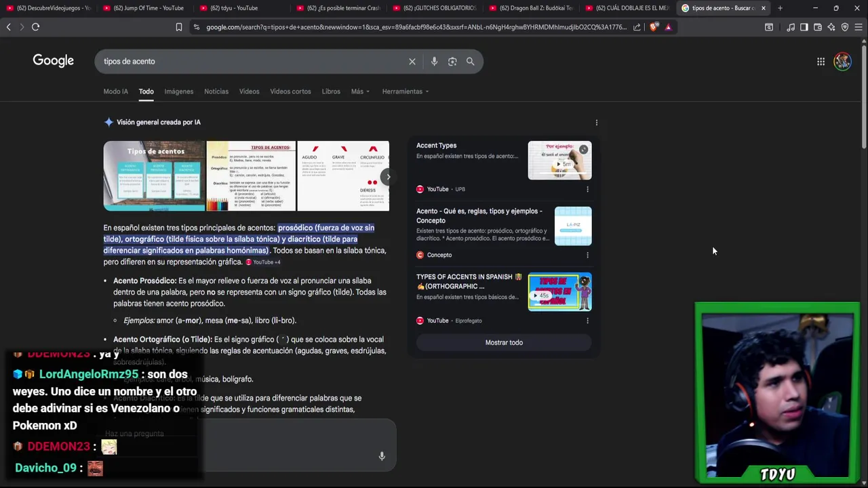Switch to the Imágenes tab
The width and height of the screenshot is (868, 488).
tap(179, 91)
